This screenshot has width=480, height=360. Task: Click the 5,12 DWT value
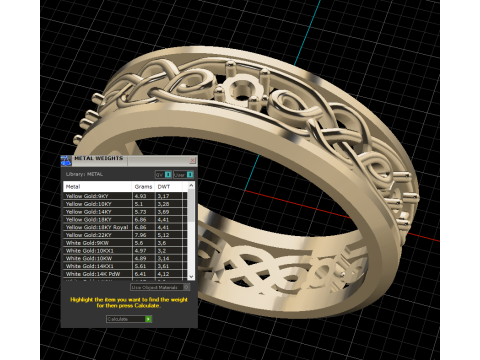163,235
